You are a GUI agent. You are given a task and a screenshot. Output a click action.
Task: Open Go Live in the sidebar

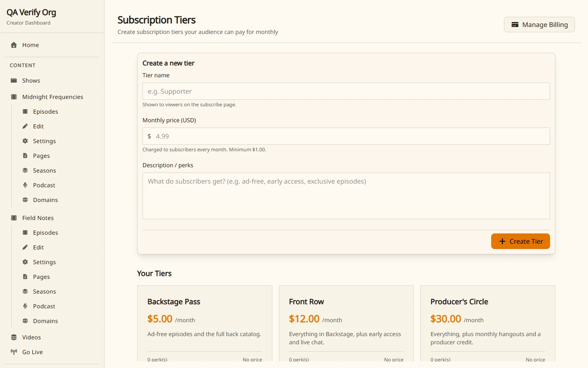52,352
